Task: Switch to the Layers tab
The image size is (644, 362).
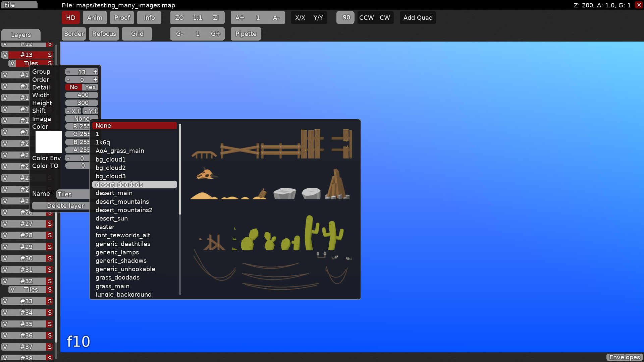Action: (21, 35)
